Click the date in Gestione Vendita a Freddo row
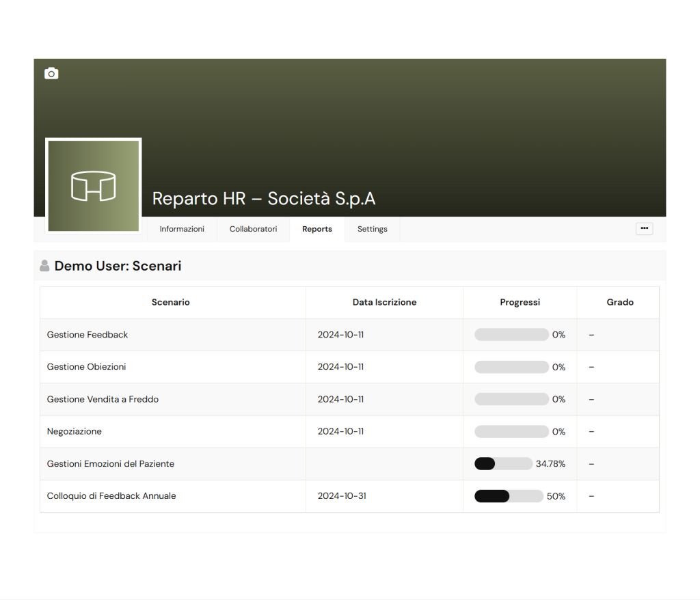This screenshot has width=700, height=600. 340,399
